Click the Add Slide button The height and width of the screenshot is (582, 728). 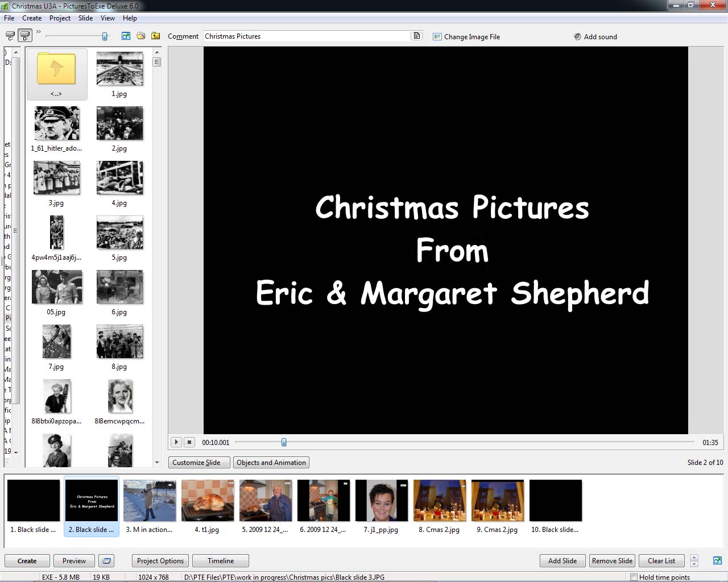[562, 560]
